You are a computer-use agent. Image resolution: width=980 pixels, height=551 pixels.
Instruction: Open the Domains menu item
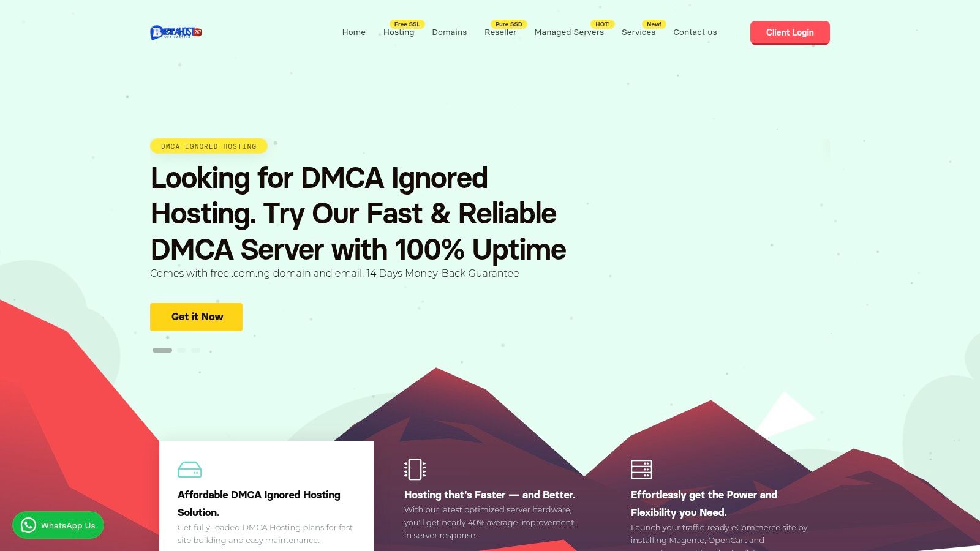(449, 32)
